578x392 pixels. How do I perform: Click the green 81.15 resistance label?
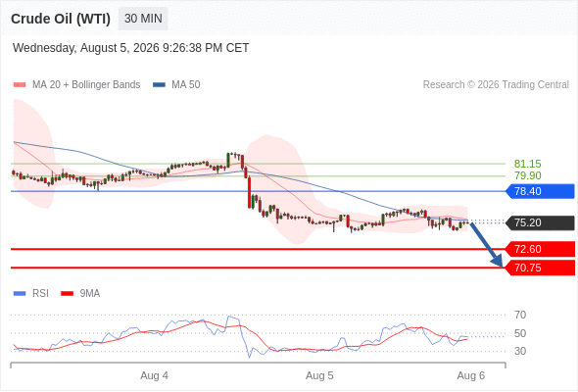(x=527, y=164)
